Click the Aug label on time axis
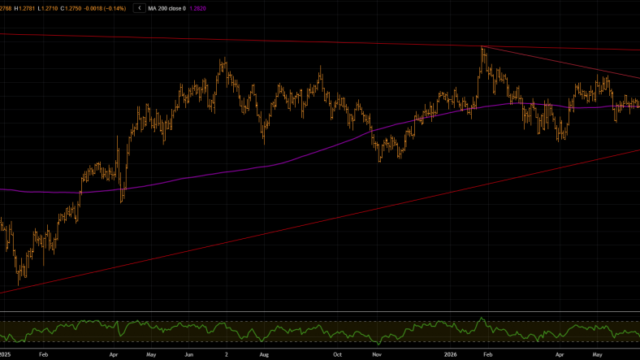The height and width of the screenshot is (360, 640). click(x=264, y=355)
